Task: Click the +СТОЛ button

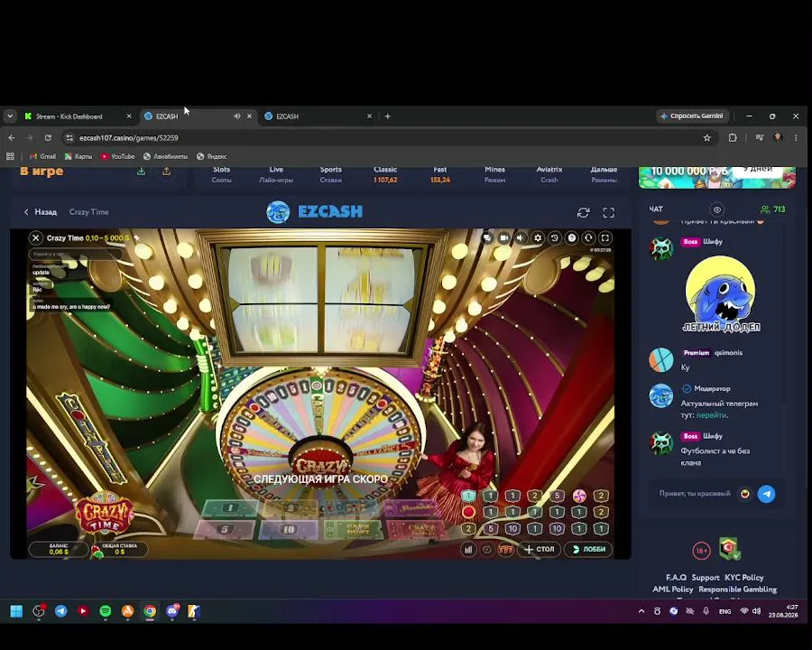Action: pos(540,550)
